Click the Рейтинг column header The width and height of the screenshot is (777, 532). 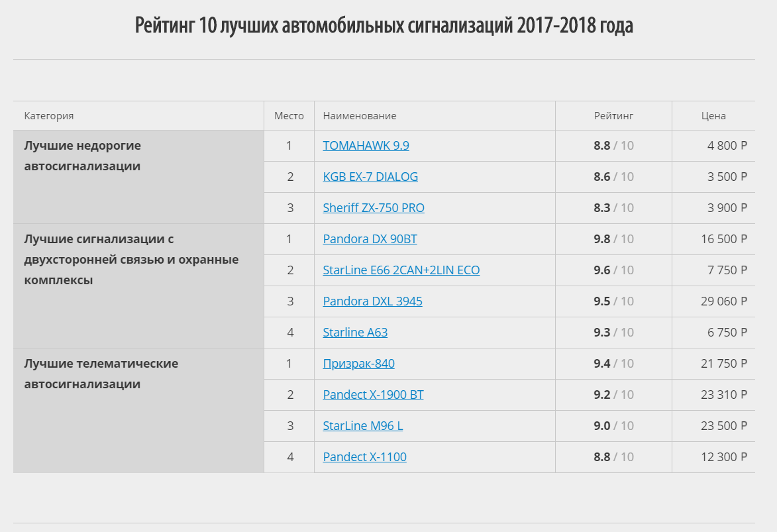(x=613, y=115)
